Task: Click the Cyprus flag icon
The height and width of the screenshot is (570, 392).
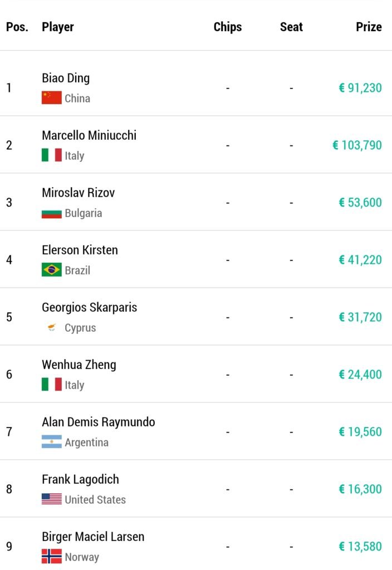Action: tap(52, 327)
